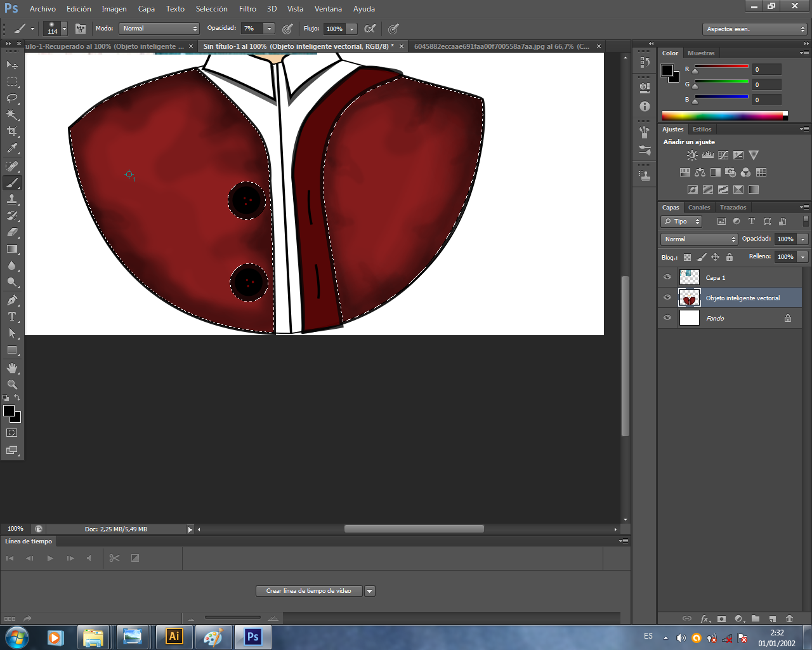Add a Levels adjustment
Image resolution: width=812 pixels, height=650 pixels.
[x=707, y=155]
